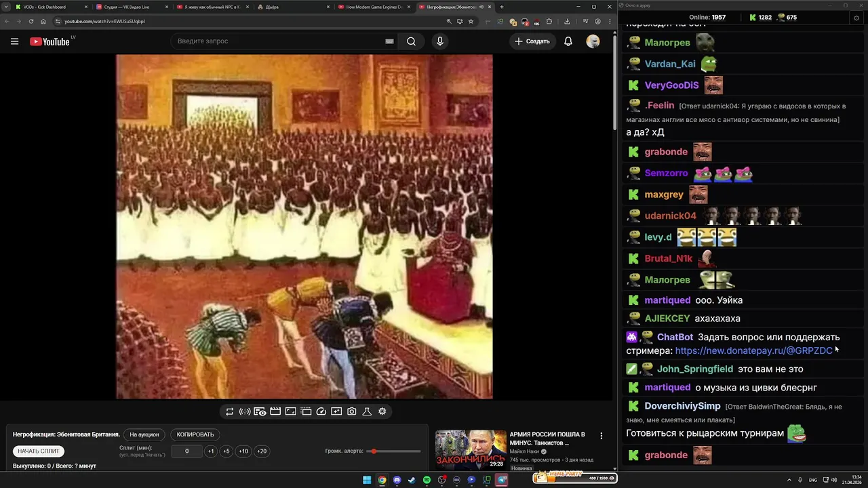Click the flask icon in player toolbar

(367, 411)
